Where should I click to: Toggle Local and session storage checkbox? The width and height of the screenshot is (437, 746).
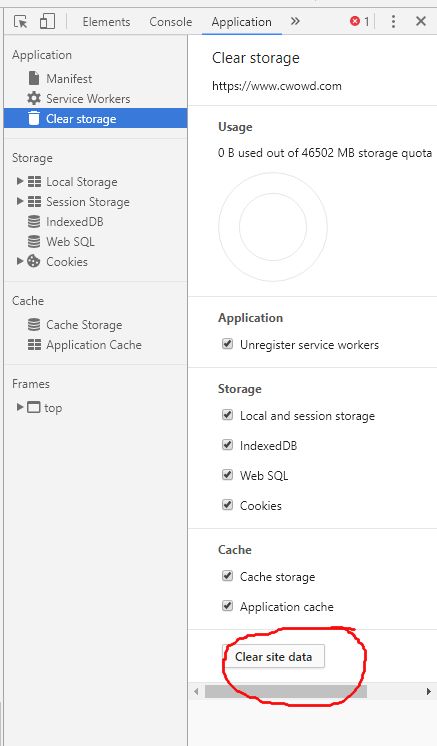(x=228, y=415)
